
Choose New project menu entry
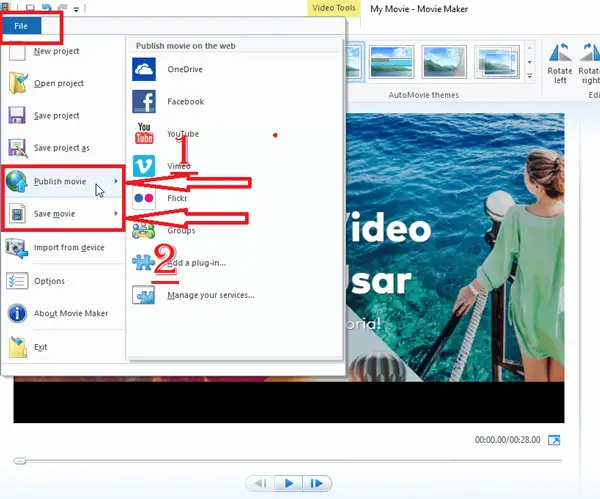[63, 51]
